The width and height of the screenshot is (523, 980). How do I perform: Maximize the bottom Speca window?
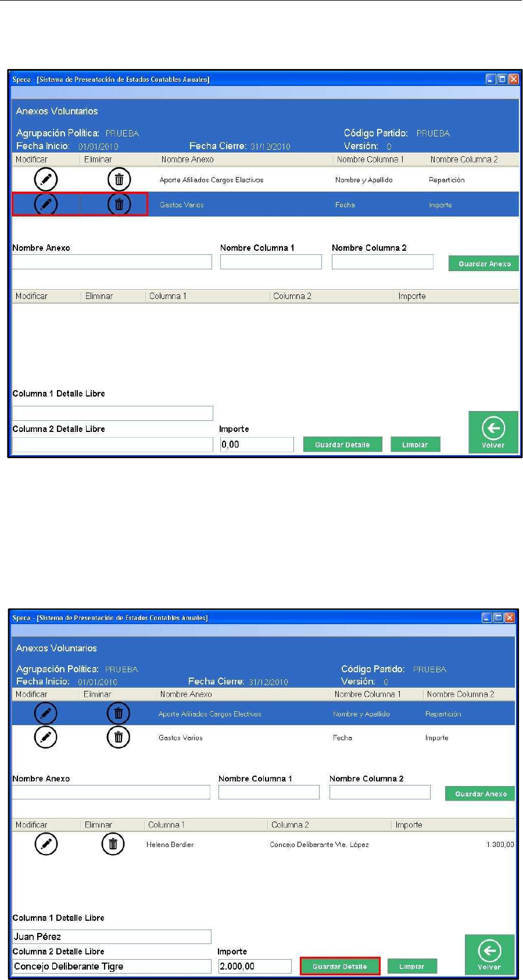[499, 618]
